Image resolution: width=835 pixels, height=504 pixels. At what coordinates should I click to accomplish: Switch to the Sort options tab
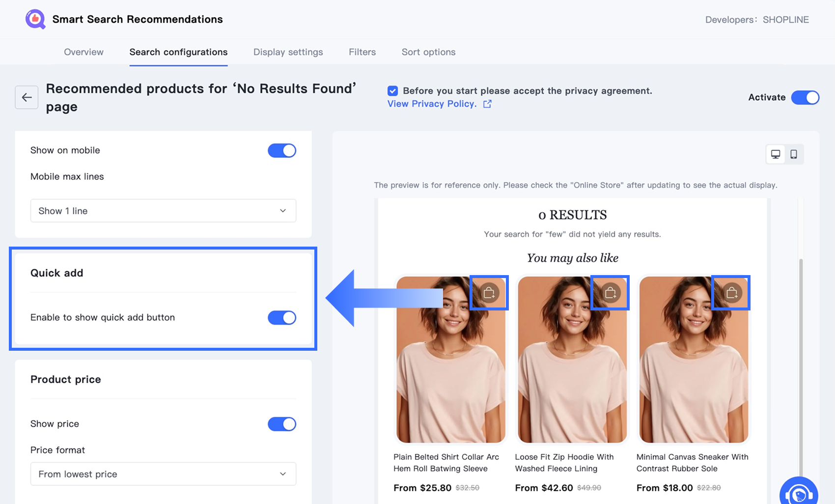[429, 52]
